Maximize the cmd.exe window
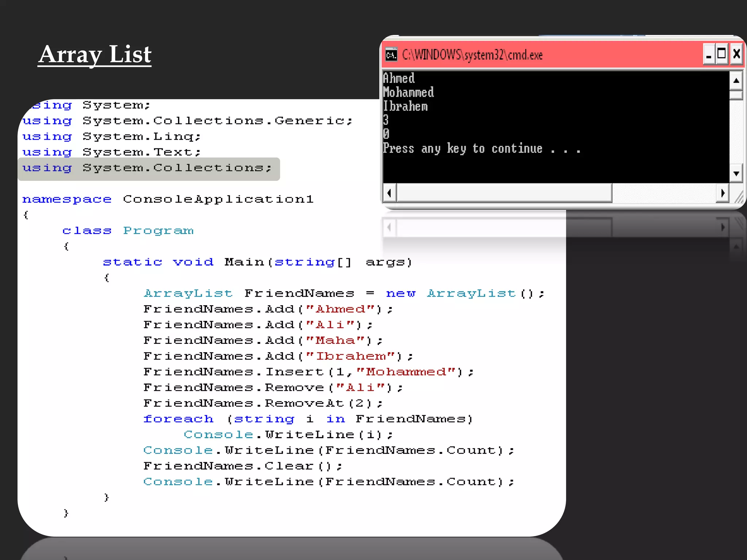This screenshot has height=560, width=747. 722,54
